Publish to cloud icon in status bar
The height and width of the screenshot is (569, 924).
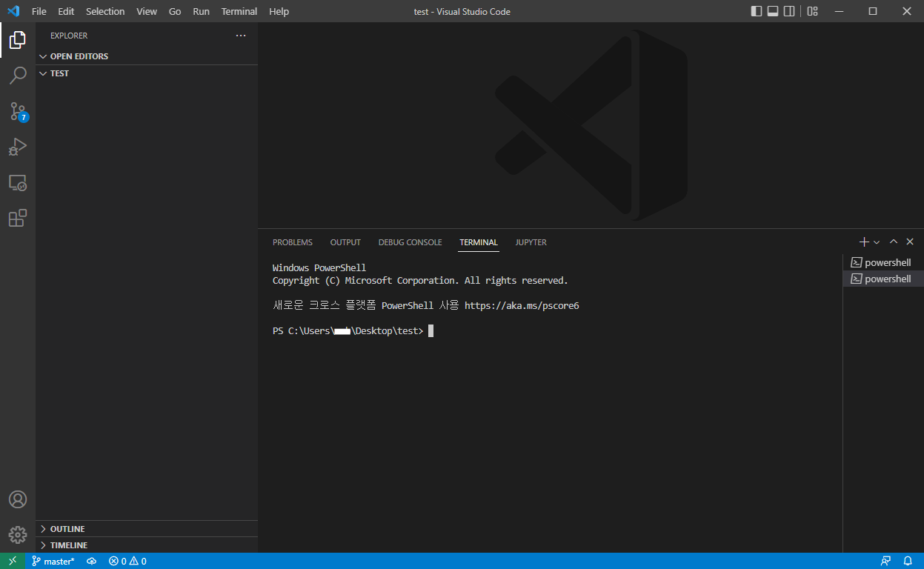pos(92,561)
